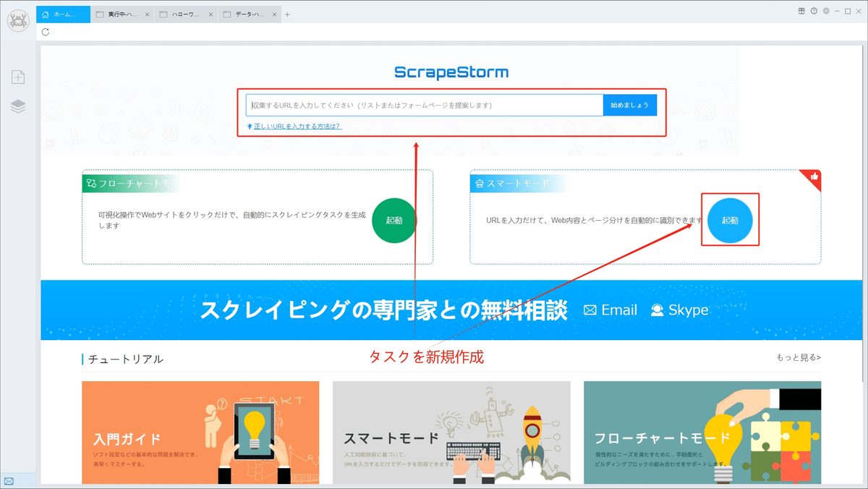
Task: Open もっと見る> tutorials link
Action: pyautogui.click(x=799, y=357)
